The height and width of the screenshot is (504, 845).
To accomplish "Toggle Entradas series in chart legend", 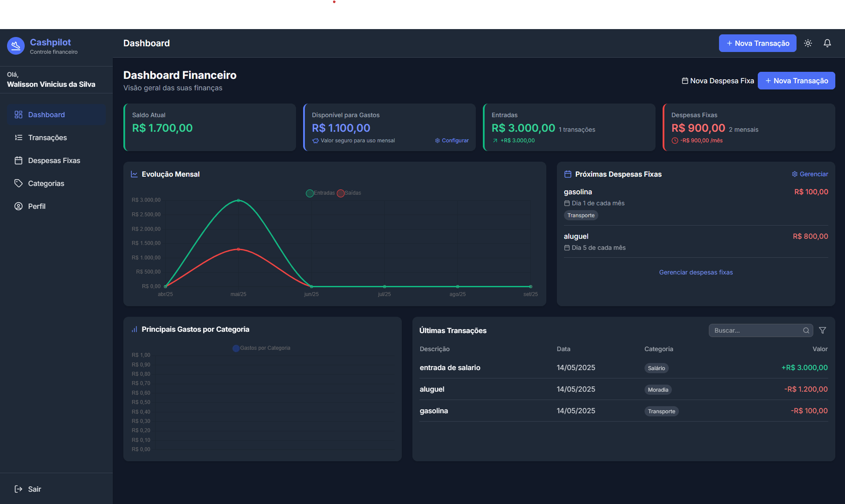I will (320, 193).
